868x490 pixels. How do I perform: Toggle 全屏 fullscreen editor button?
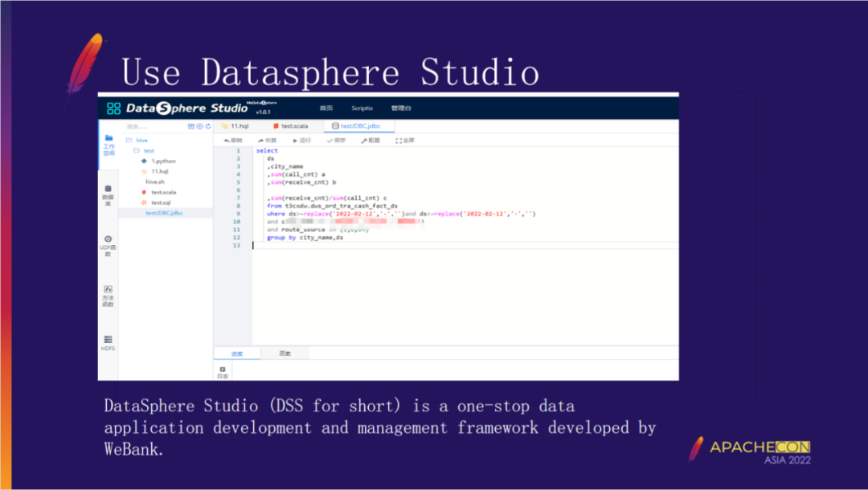404,141
